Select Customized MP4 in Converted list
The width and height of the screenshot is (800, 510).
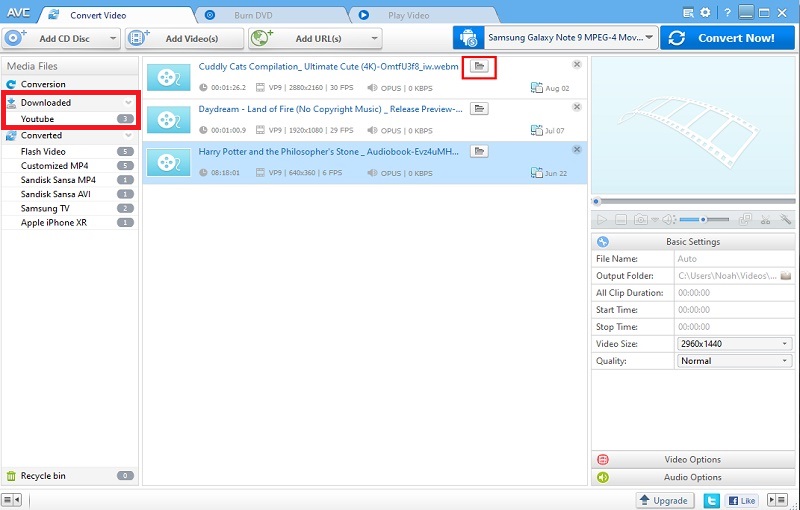pos(69,166)
